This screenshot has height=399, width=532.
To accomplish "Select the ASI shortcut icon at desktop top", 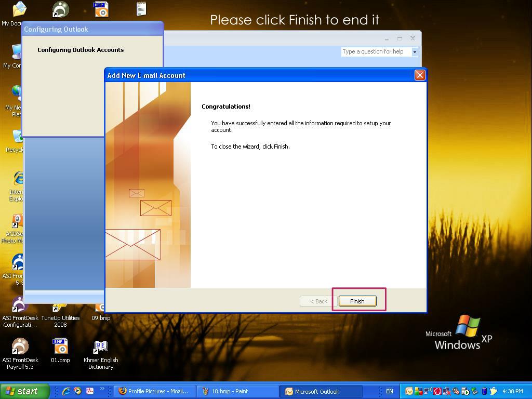I will tap(60, 9).
